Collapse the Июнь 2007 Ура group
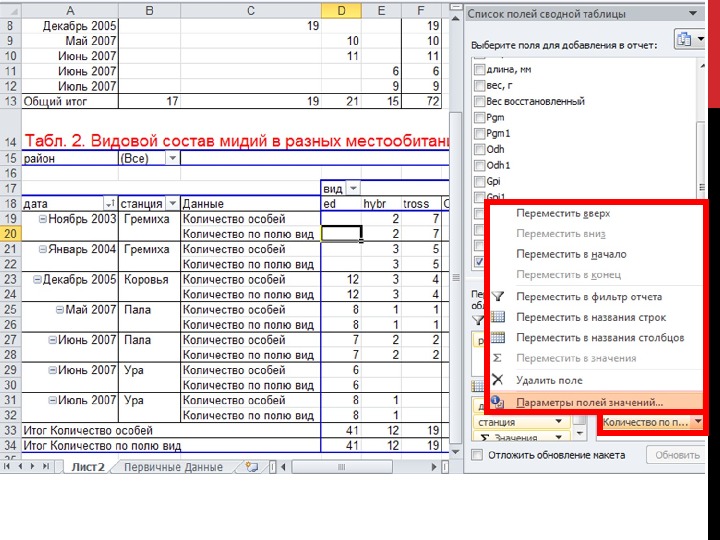 (x=52, y=370)
